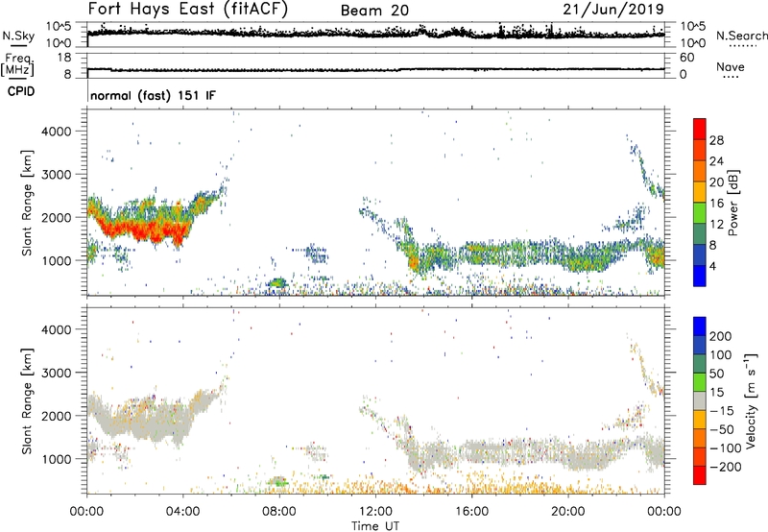
Task: Click the '04:00' time axis tick label
Action: click(x=182, y=512)
